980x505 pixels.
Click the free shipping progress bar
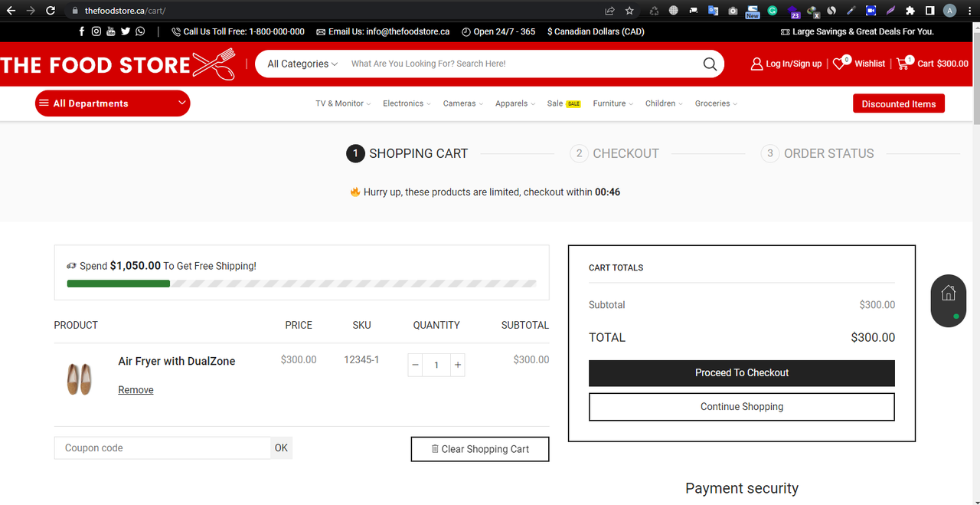[302, 284]
